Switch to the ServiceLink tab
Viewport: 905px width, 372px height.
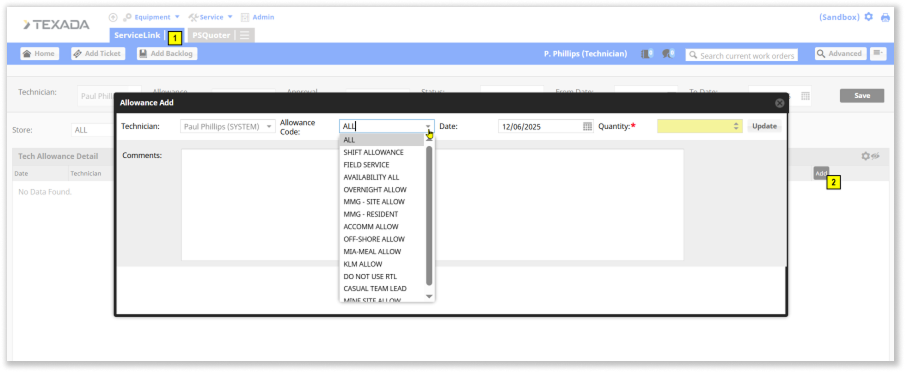coord(137,35)
